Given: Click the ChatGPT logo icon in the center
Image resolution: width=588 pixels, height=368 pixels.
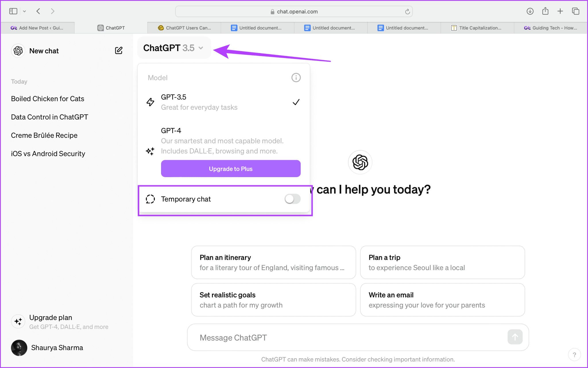Looking at the screenshot, I should [360, 162].
